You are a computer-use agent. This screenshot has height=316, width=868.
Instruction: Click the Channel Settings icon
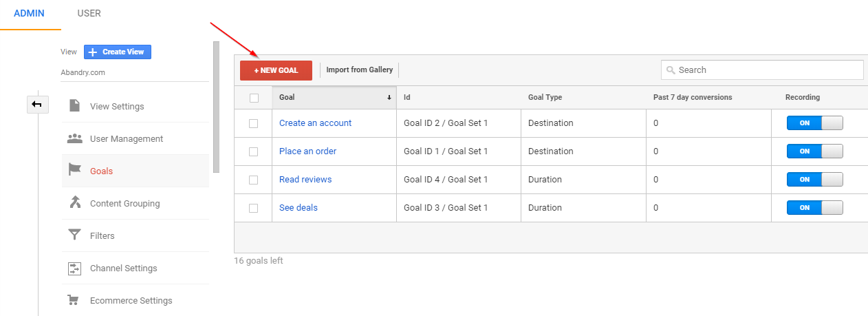coord(74,268)
